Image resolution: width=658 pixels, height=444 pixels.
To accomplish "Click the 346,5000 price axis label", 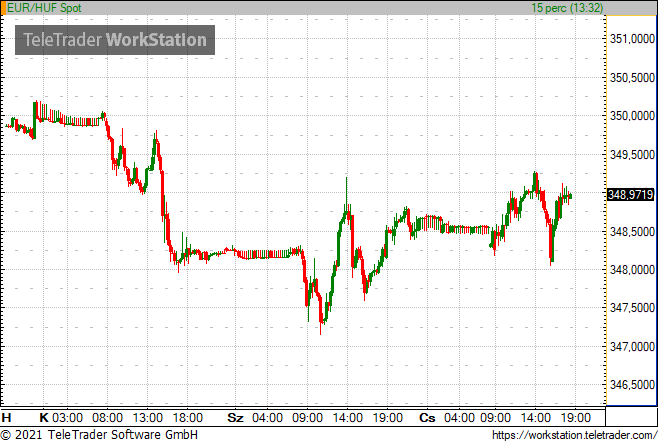I will [x=632, y=385].
